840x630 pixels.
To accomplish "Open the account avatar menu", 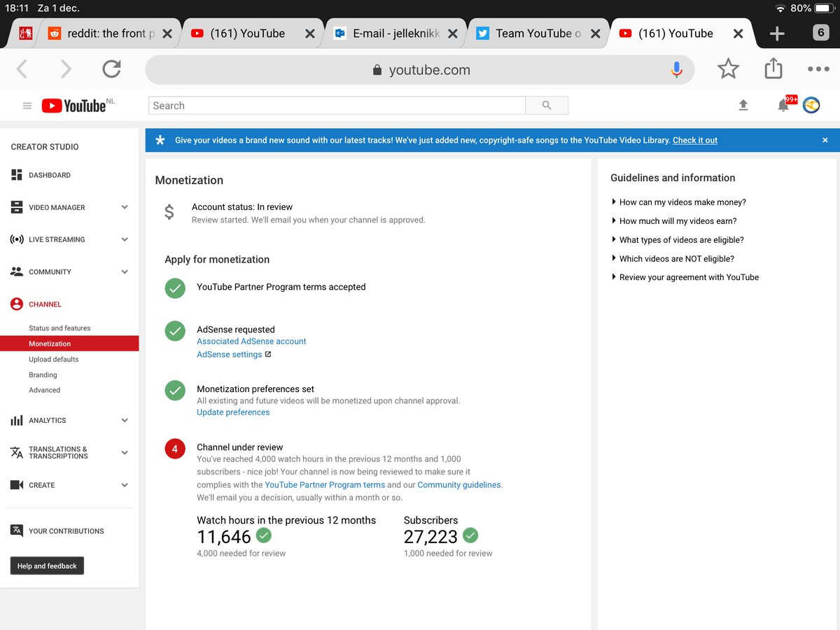I will 811,105.
